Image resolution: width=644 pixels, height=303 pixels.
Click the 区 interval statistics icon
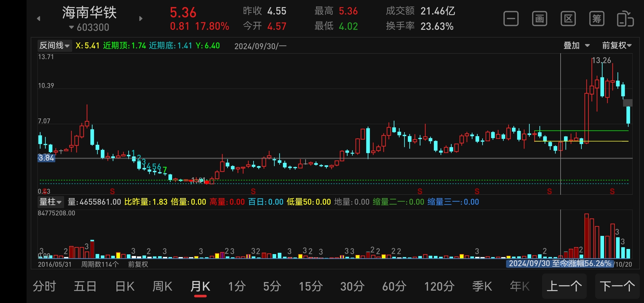click(568, 19)
